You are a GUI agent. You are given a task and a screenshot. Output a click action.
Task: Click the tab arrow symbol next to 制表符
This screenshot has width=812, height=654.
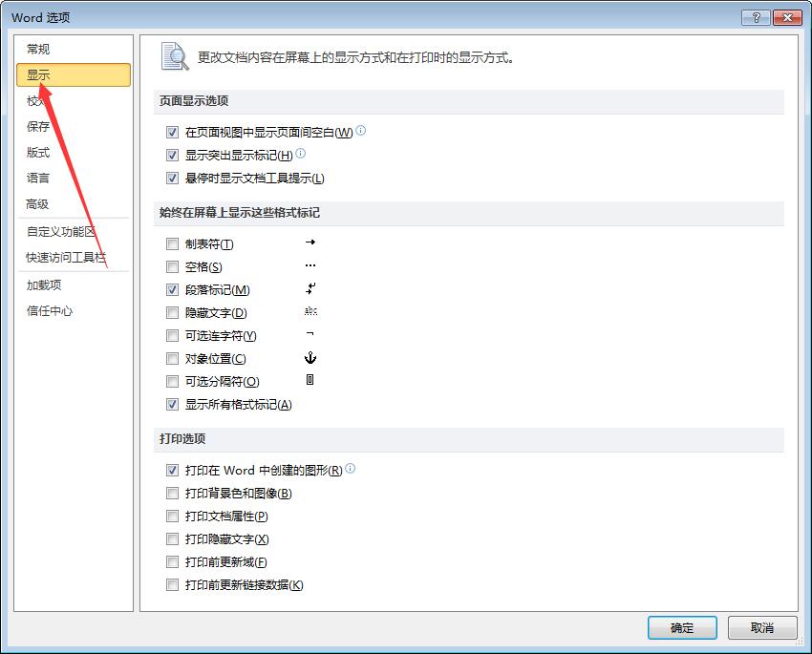coord(310,243)
